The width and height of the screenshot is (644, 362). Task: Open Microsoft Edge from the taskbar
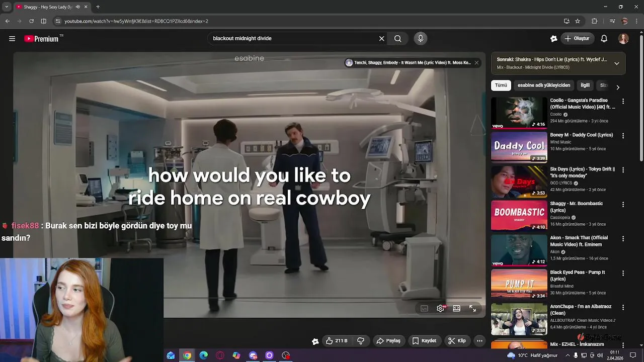(203, 355)
